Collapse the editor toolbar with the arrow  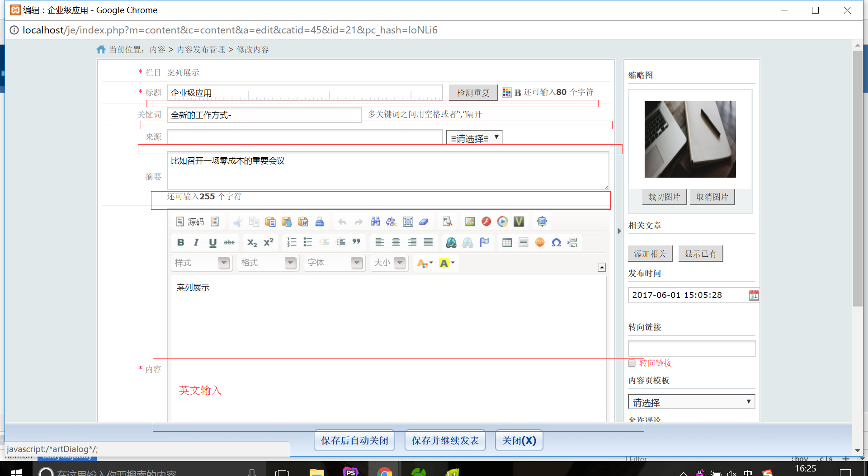(x=602, y=267)
